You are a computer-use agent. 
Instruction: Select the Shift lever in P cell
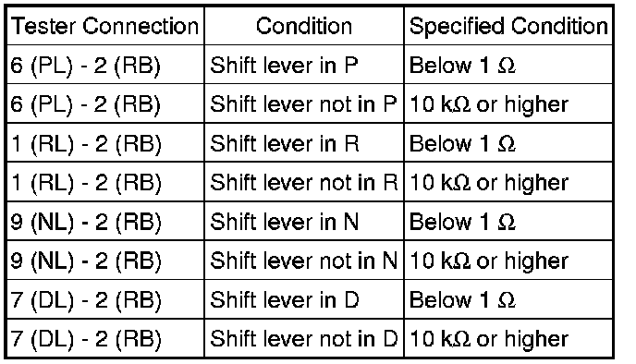(304, 65)
